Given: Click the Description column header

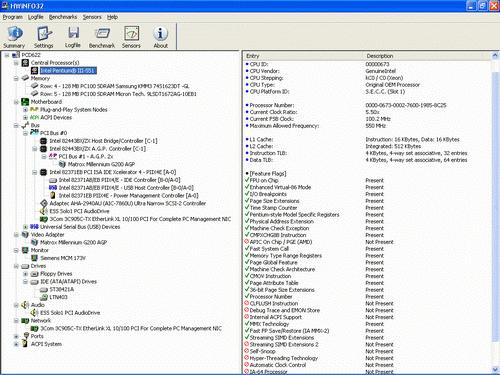Looking at the screenshot, I should pos(427,56).
